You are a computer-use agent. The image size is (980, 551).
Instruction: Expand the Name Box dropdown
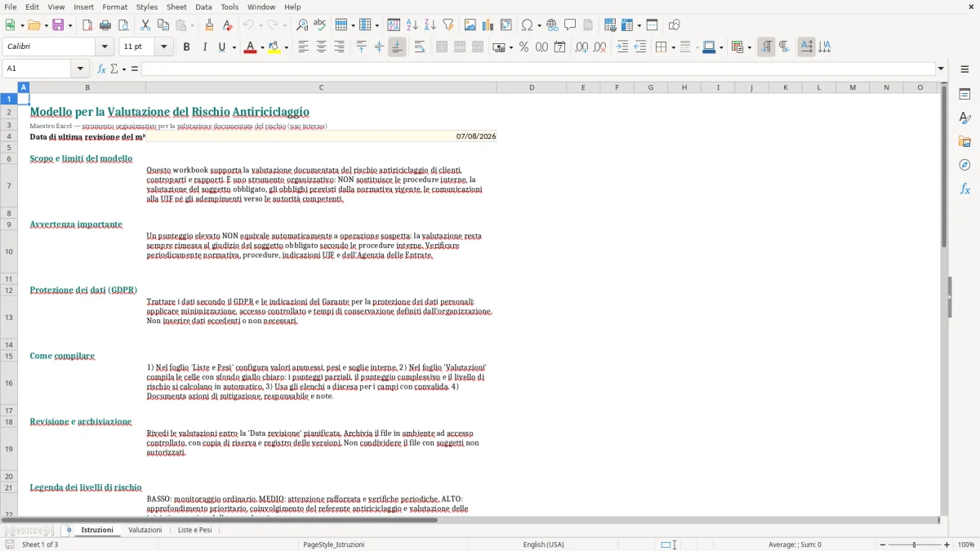(80, 69)
